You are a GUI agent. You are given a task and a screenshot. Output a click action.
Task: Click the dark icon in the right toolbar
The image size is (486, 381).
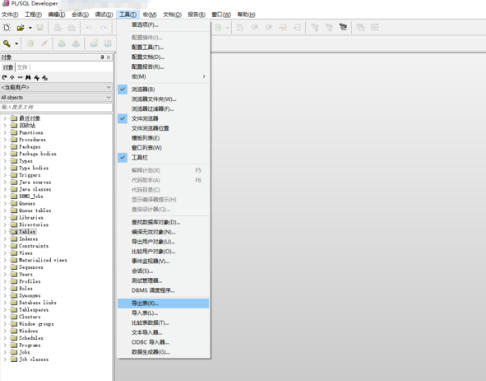coord(343,27)
